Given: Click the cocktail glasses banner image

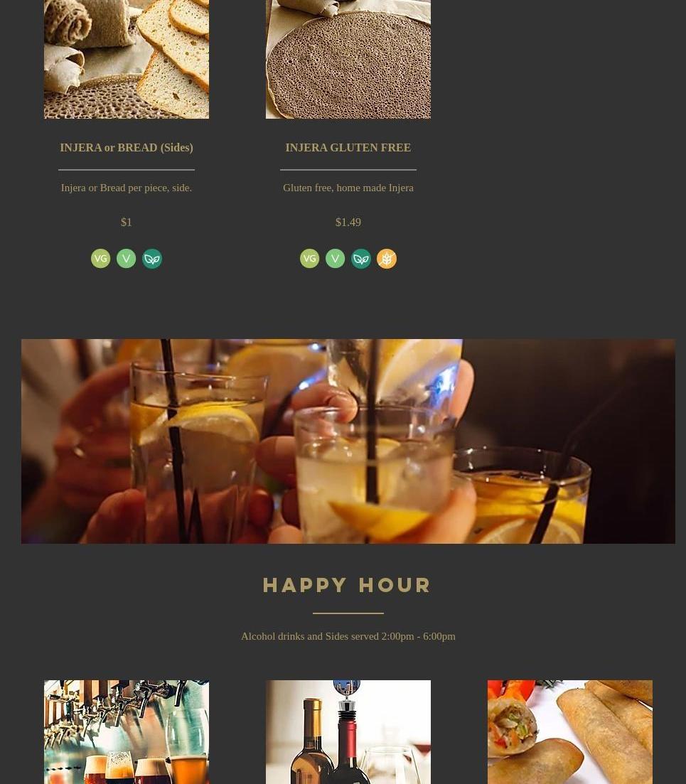Looking at the screenshot, I should tap(348, 441).
